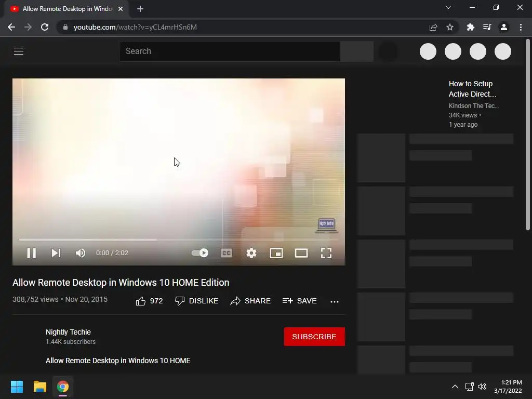Click the page vertical scrollbar
Viewport: 532px width, 399px height.
[x=528, y=136]
